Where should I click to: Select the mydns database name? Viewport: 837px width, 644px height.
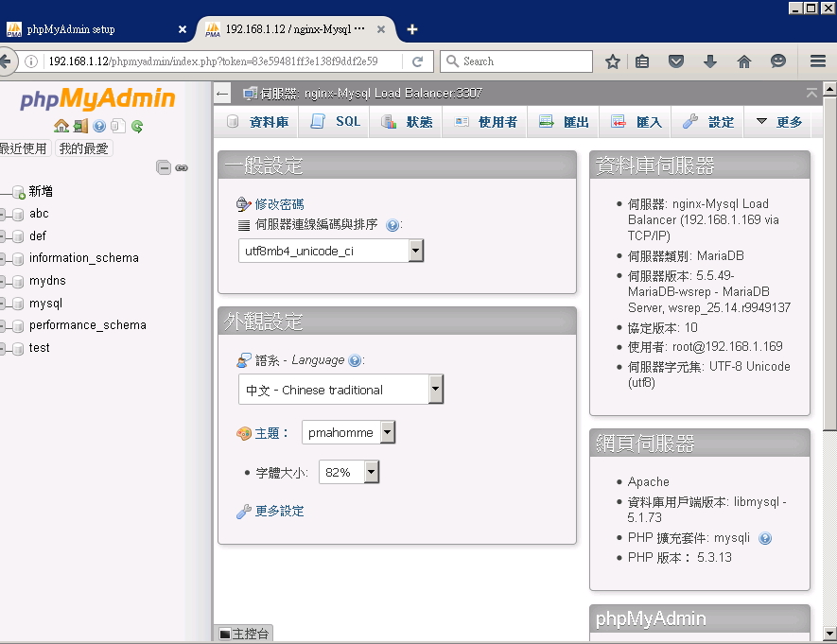point(47,281)
